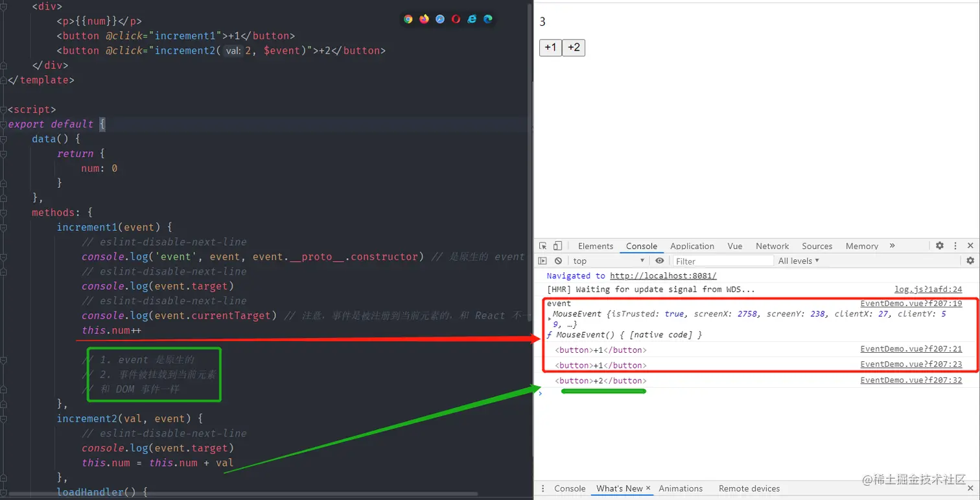Fold the methods block in the gutter
Image resolution: width=980 pixels, height=500 pixels.
[4, 212]
